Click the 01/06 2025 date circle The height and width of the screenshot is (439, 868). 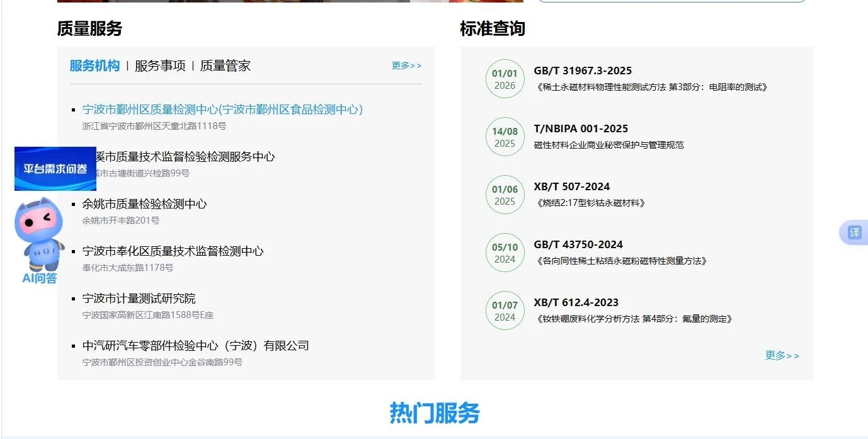[x=505, y=195]
